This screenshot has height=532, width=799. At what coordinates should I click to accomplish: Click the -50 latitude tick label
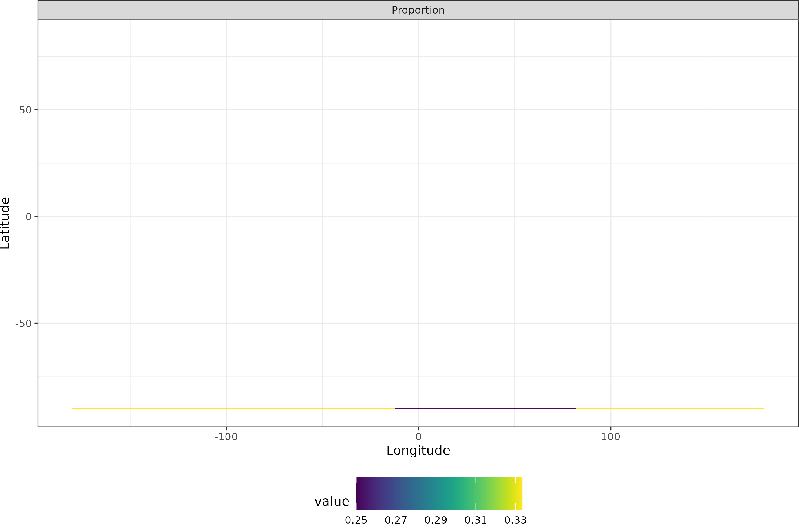click(x=23, y=324)
